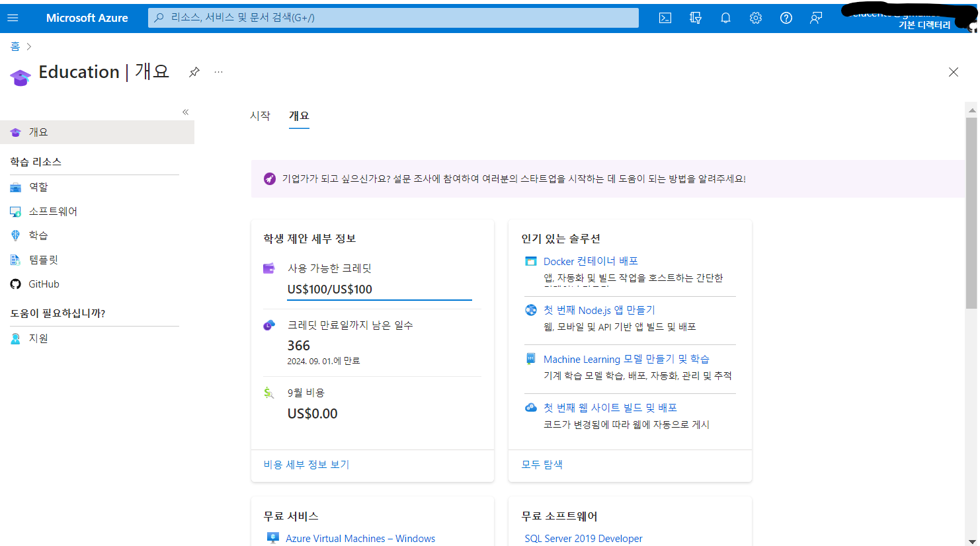Open more options ellipsis beside title

(219, 72)
